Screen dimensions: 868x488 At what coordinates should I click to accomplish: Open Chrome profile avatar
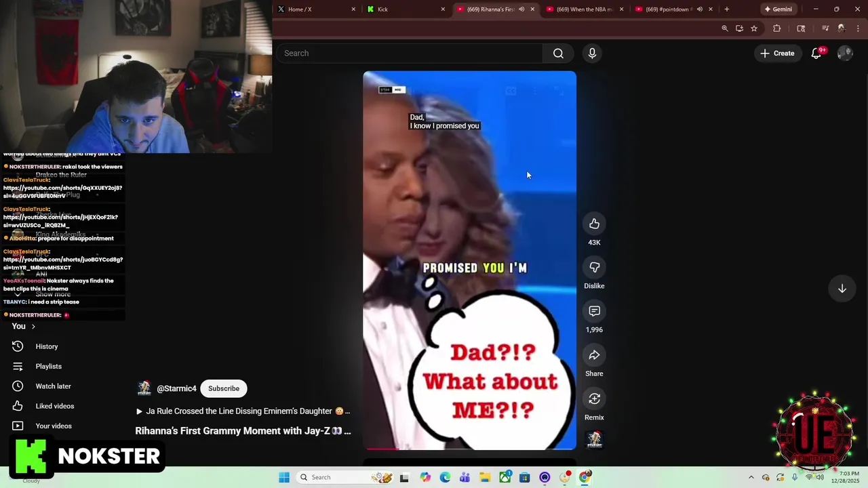tap(842, 28)
